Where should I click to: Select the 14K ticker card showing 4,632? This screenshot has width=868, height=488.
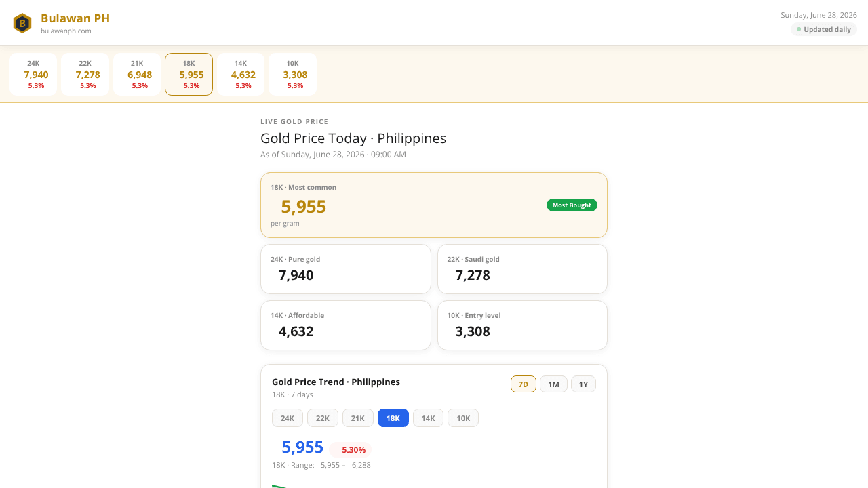[x=241, y=75]
